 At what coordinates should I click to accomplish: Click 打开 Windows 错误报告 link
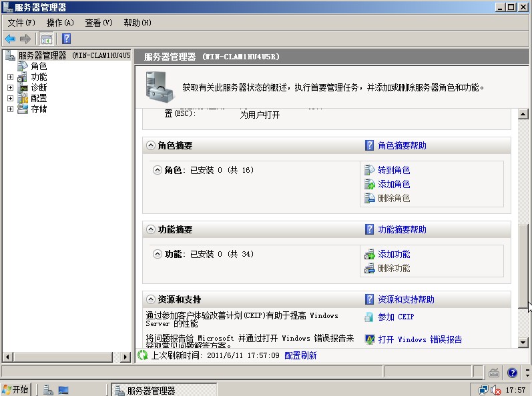(420, 339)
